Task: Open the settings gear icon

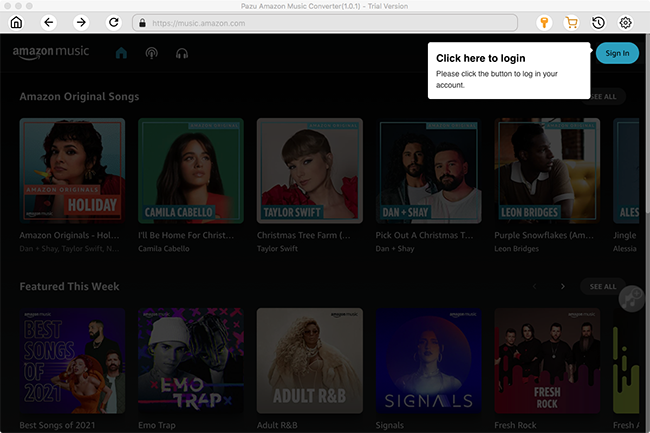Action: pyautogui.click(x=625, y=23)
